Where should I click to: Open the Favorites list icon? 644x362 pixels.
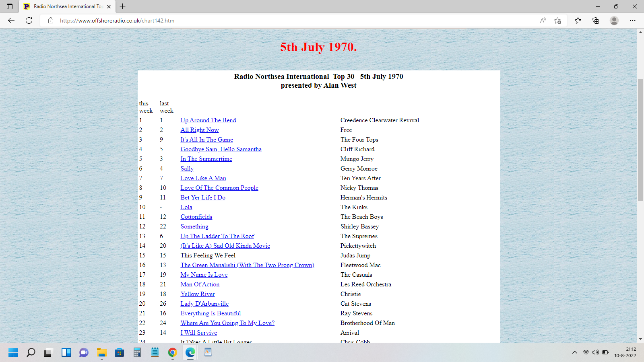[x=578, y=21]
